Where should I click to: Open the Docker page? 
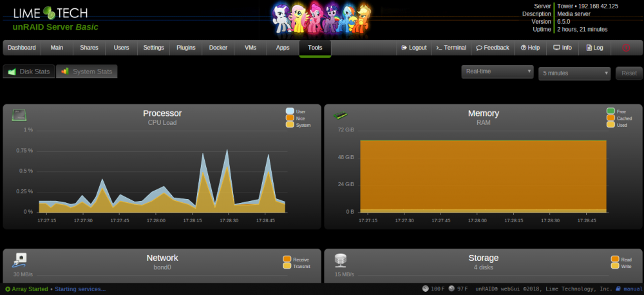(218, 48)
